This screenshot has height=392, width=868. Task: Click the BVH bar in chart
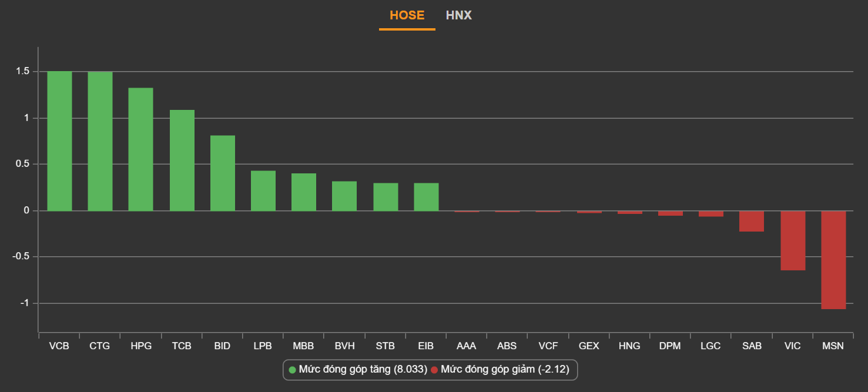(x=344, y=196)
